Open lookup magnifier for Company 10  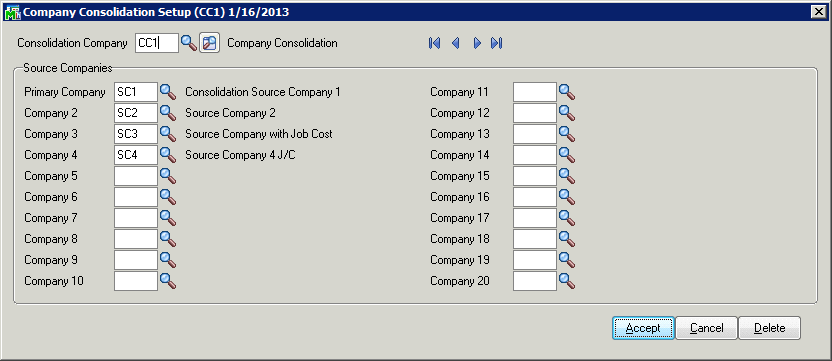(168, 281)
